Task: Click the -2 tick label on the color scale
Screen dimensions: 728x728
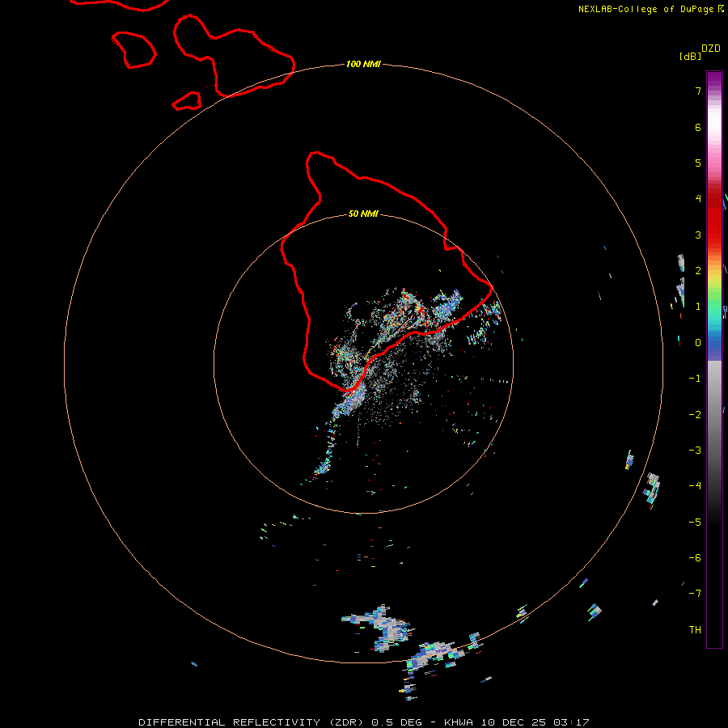Action: (695, 415)
